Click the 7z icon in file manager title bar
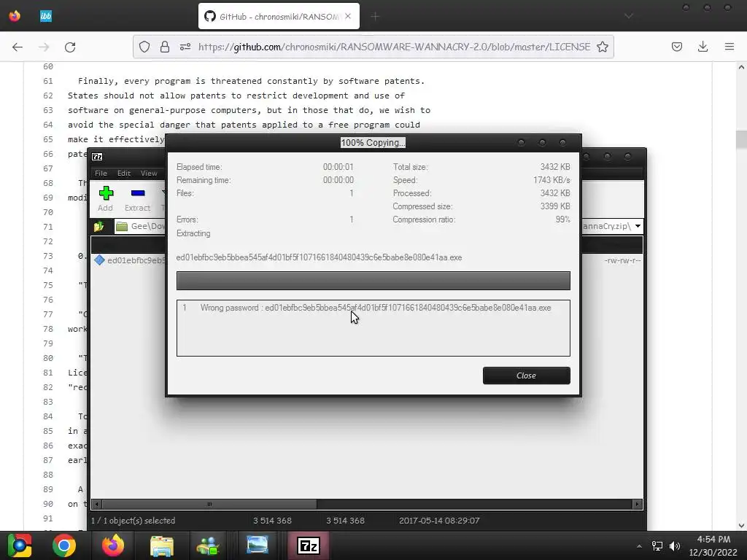This screenshot has height=560, width=747. pos(97,157)
